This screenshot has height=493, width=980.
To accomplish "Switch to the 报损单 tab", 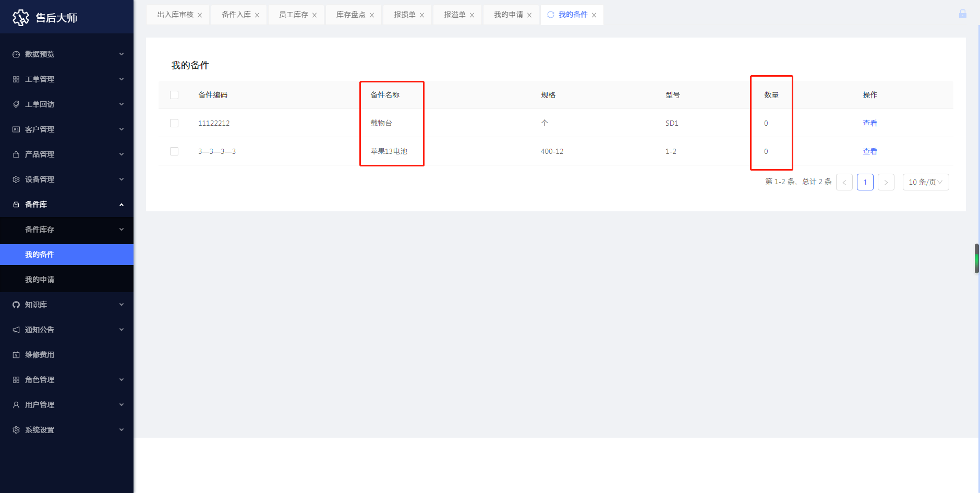I will (x=404, y=14).
